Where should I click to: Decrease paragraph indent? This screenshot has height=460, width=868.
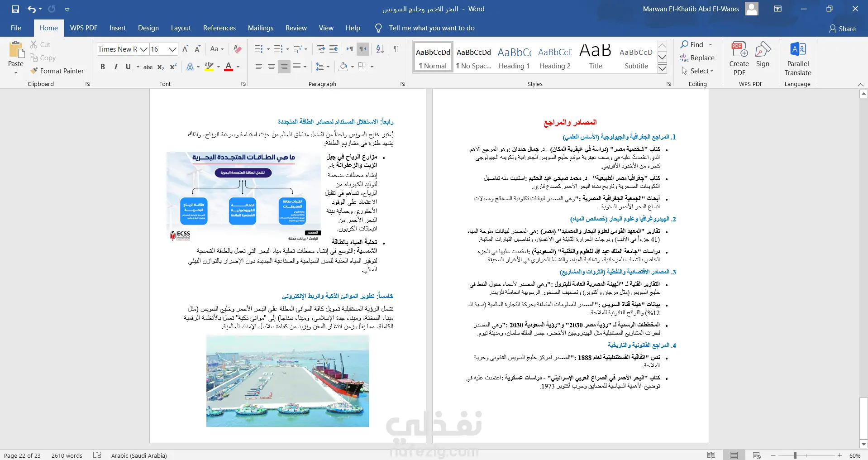click(321, 49)
